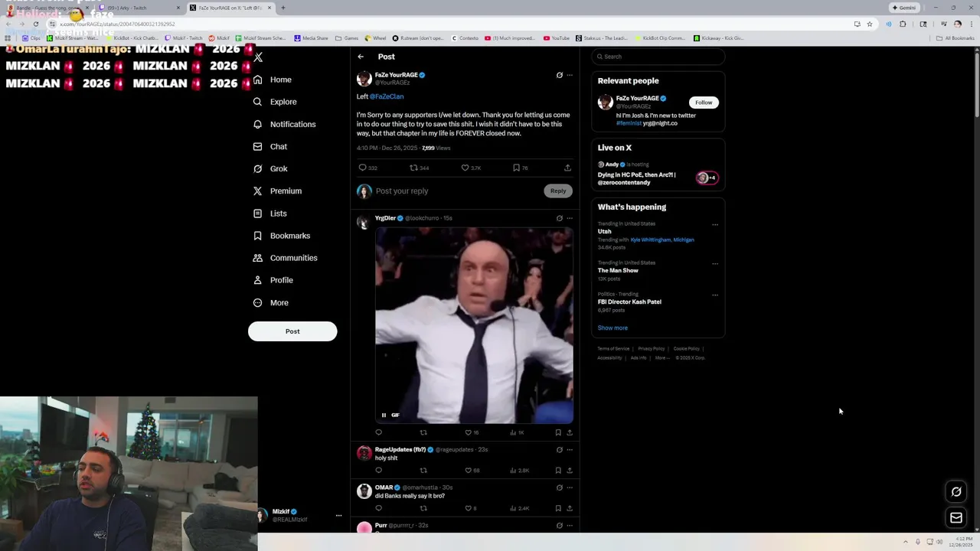Open more options on Purr's reply
The width and height of the screenshot is (980, 551).
click(569, 526)
